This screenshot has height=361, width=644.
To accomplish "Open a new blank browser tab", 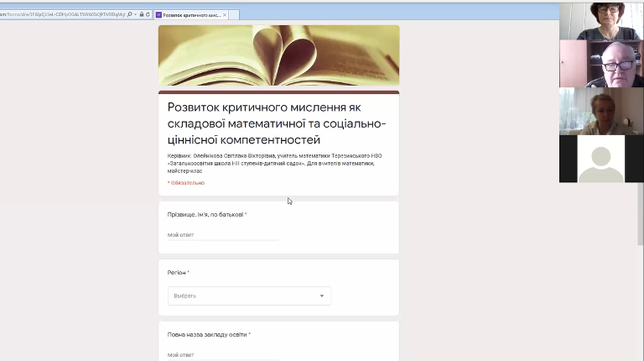I will tap(234, 15).
